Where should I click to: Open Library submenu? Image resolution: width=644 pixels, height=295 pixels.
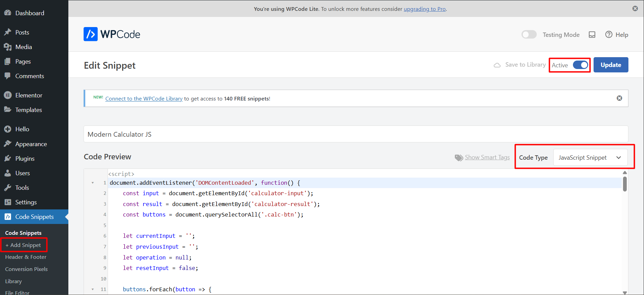(13, 281)
